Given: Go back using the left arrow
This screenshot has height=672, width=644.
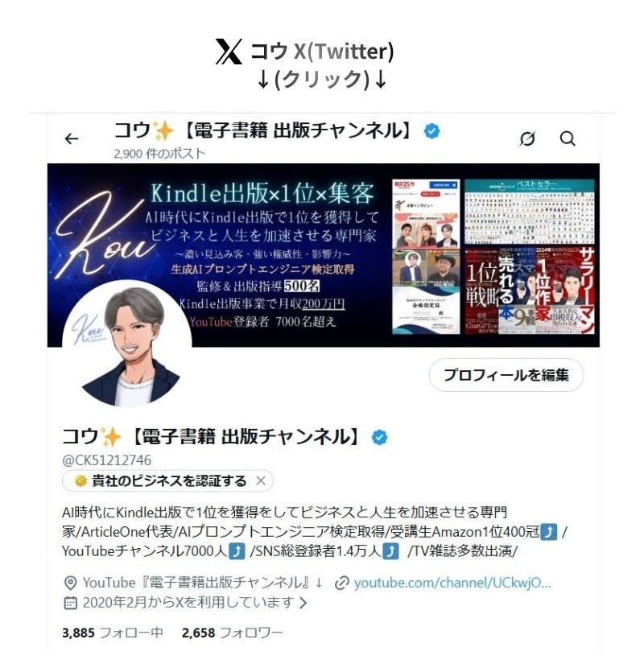Looking at the screenshot, I should point(72,138).
